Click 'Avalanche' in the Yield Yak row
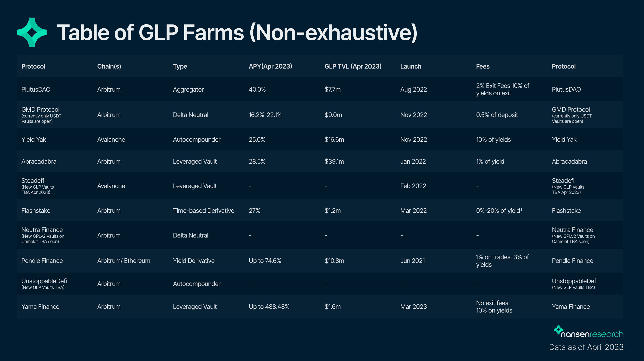Screen dimensions: 644x361 point(111,140)
